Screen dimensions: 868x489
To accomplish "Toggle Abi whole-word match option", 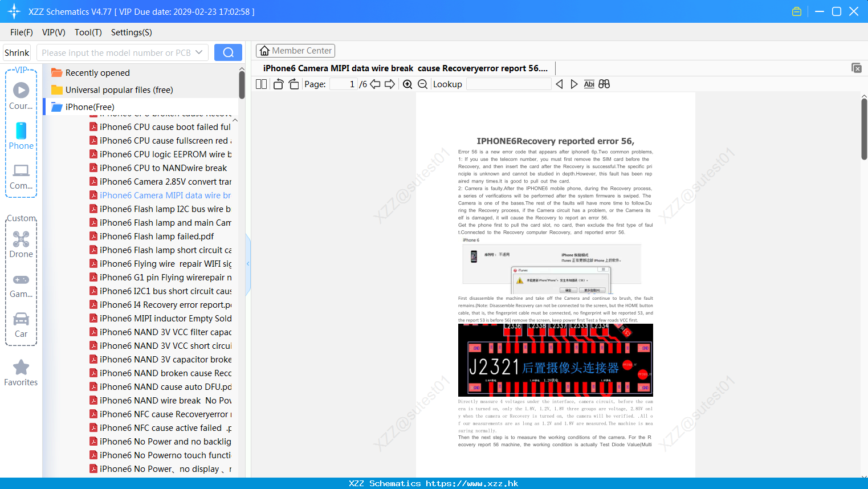I will point(589,84).
